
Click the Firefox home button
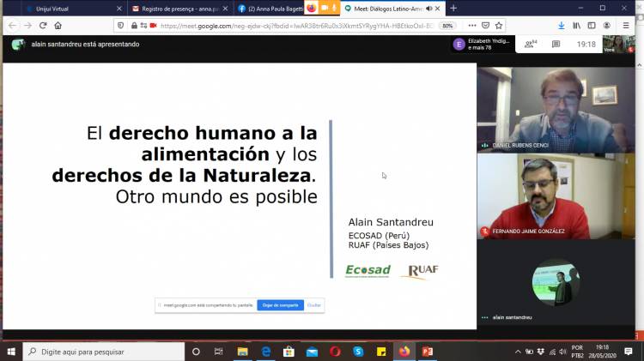click(58, 26)
